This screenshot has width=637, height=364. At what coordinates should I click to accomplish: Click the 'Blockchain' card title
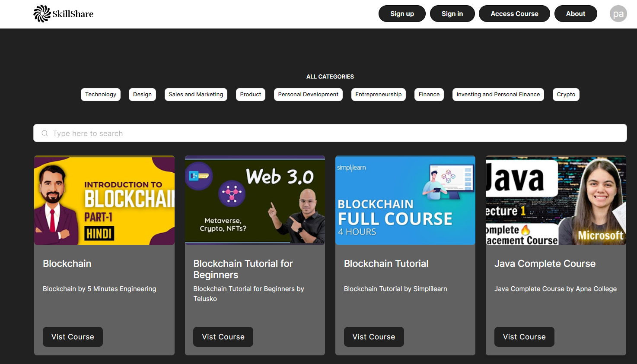pyautogui.click(x=67, y=263)
